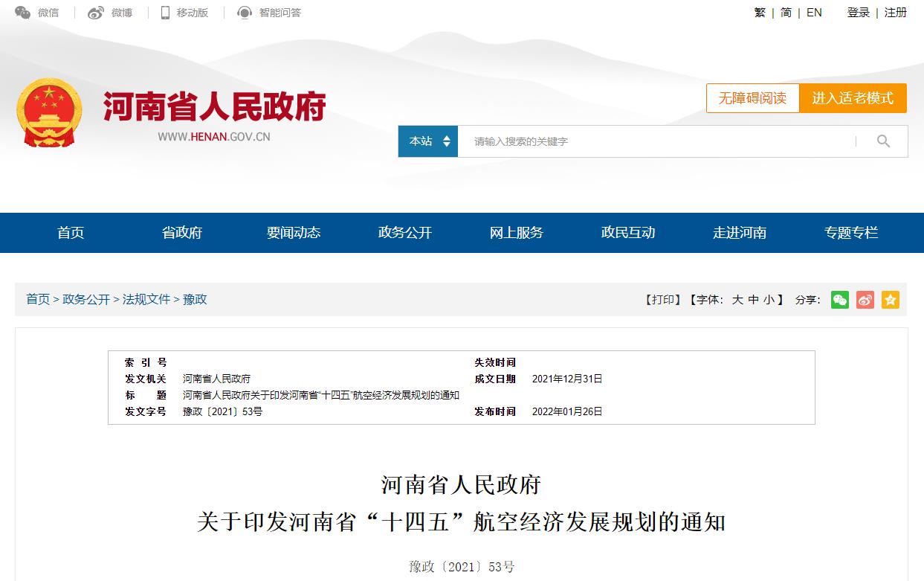Go to 法规文件 via the breadcrumb
Viewport: 924px width, 581px height.
146,299
